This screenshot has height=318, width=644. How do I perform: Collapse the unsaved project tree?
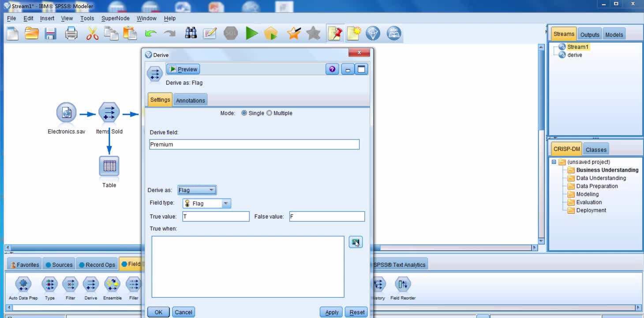tap(554, 162)
